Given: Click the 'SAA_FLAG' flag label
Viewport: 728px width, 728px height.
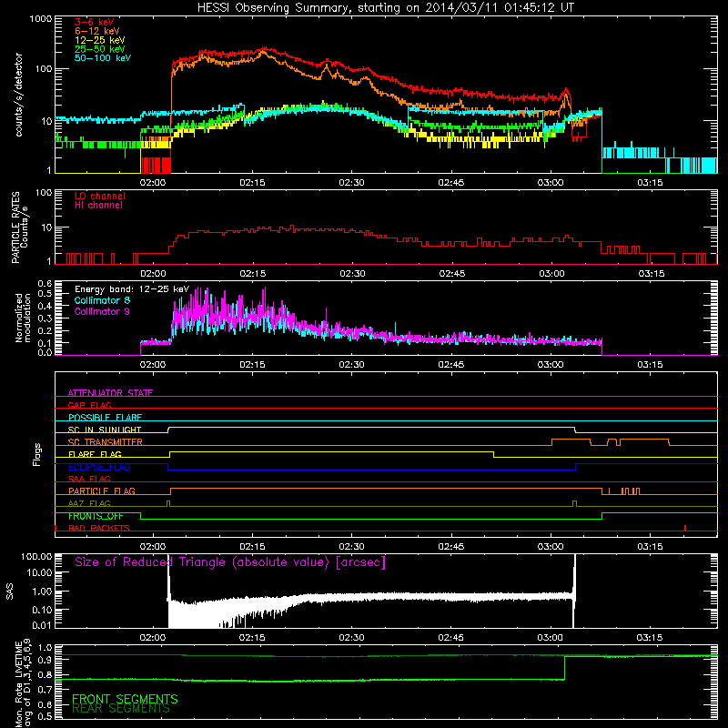Looking at the screenshot, I should [x=89, y=479].
